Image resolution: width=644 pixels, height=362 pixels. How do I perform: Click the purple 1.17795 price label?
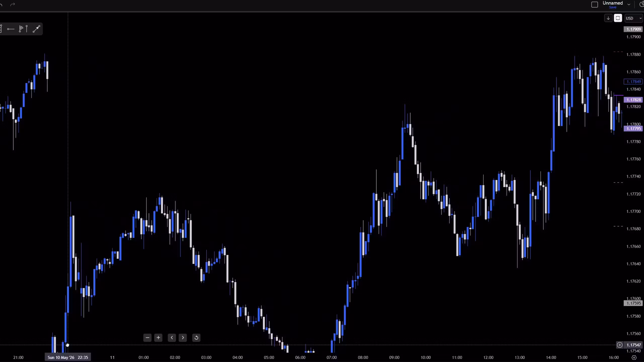click(x=633, y=129)
